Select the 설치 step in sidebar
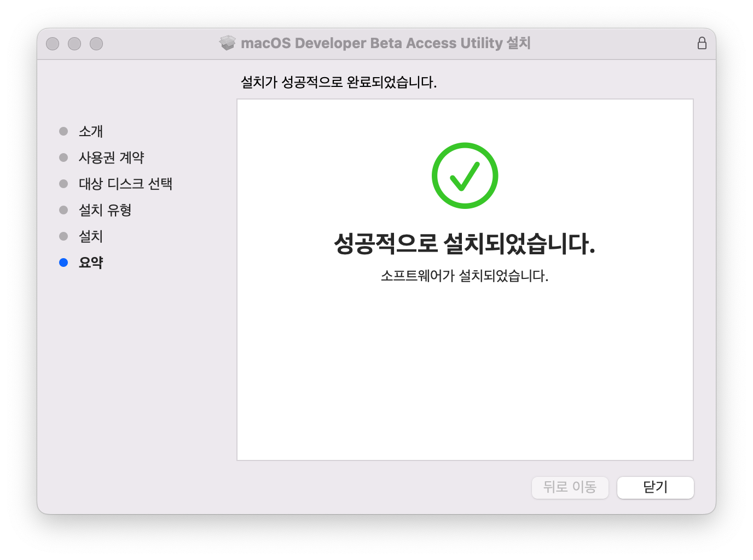 point(91,236)
